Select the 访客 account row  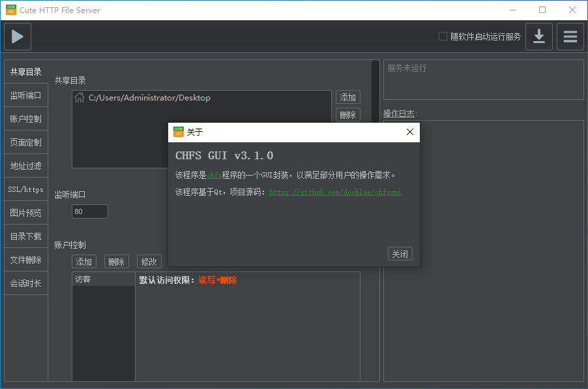[x=104, y=279]
